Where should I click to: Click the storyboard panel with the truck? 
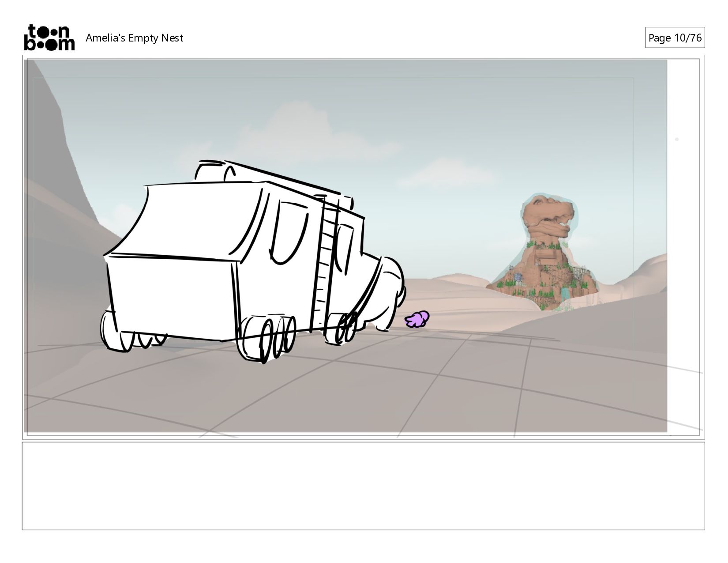click(363, 247)
